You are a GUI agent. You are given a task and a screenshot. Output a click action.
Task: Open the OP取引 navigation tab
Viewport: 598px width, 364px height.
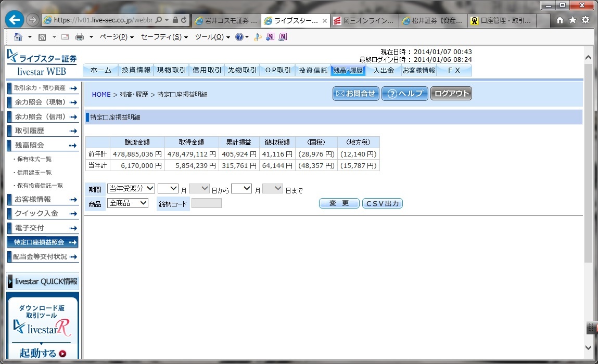277,70
